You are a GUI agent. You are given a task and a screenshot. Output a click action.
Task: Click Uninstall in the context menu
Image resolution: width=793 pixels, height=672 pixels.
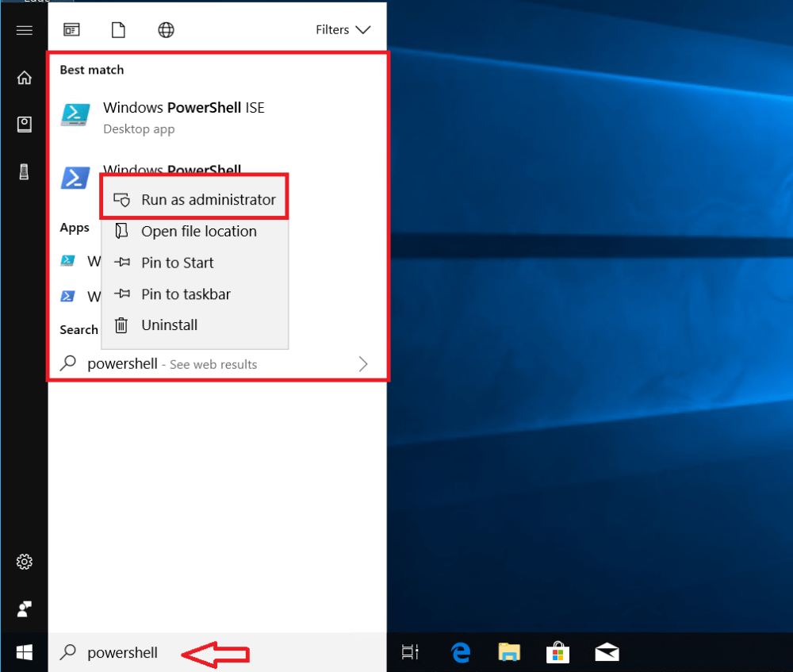coord(169,325)
